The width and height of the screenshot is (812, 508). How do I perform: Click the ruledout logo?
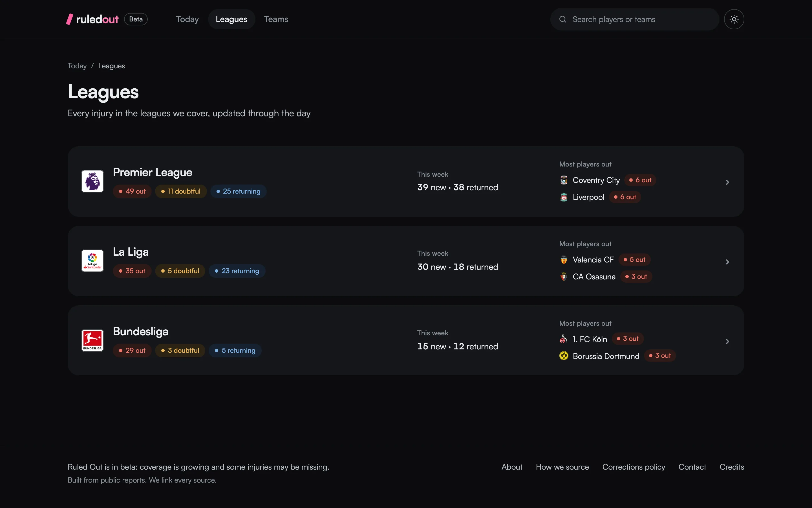tap(92, 19)
